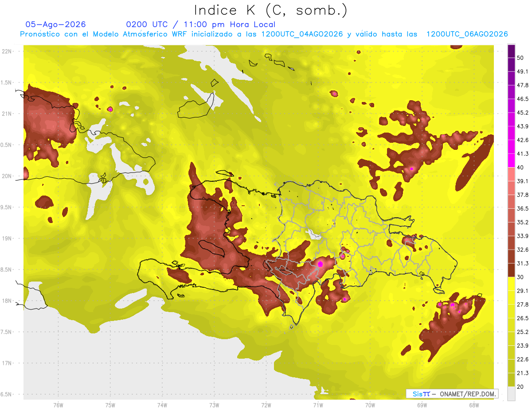Image resolution: width=532 pixels, height=411 pixels.
Task: Click the 22N latitude axis label
Action: [7, 51]
